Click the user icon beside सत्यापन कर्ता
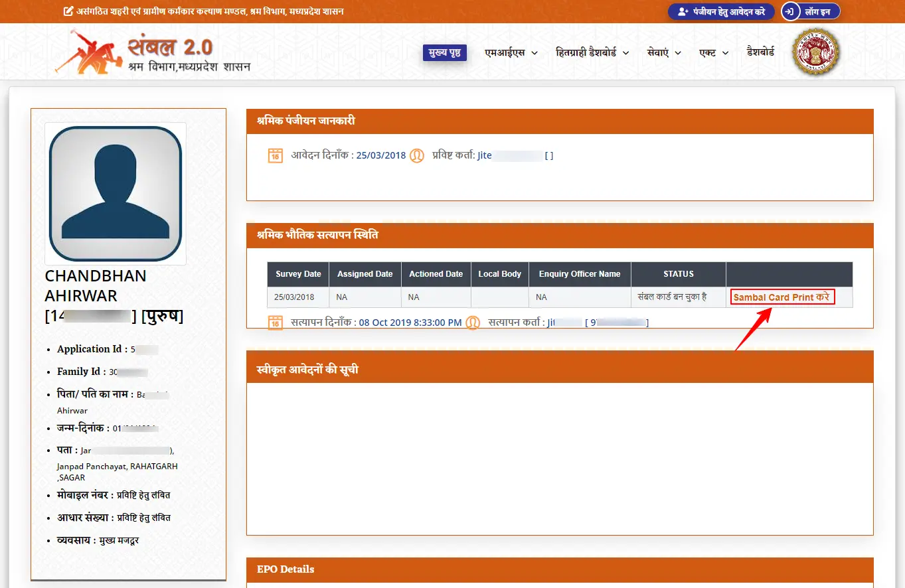 click(472, 323)
